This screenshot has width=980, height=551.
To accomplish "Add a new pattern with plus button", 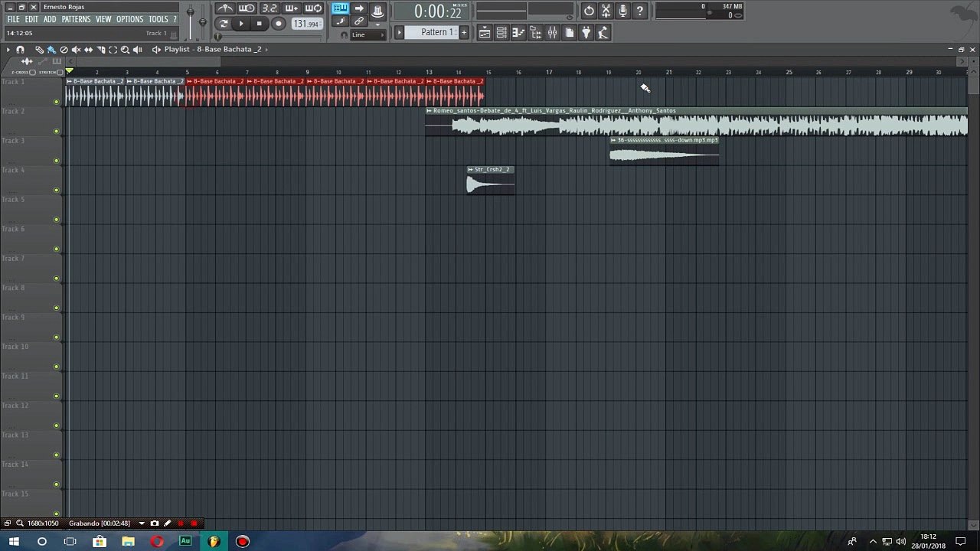I will pos(463,32).
